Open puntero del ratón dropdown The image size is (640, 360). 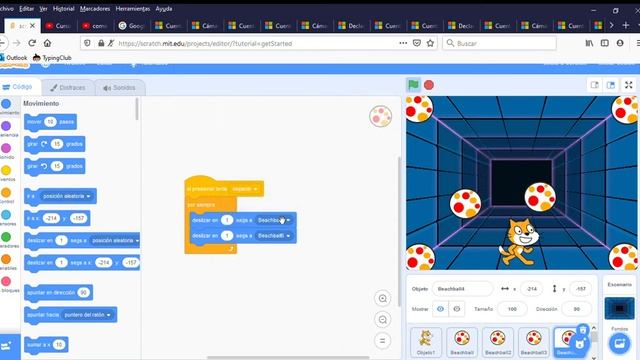87,315
